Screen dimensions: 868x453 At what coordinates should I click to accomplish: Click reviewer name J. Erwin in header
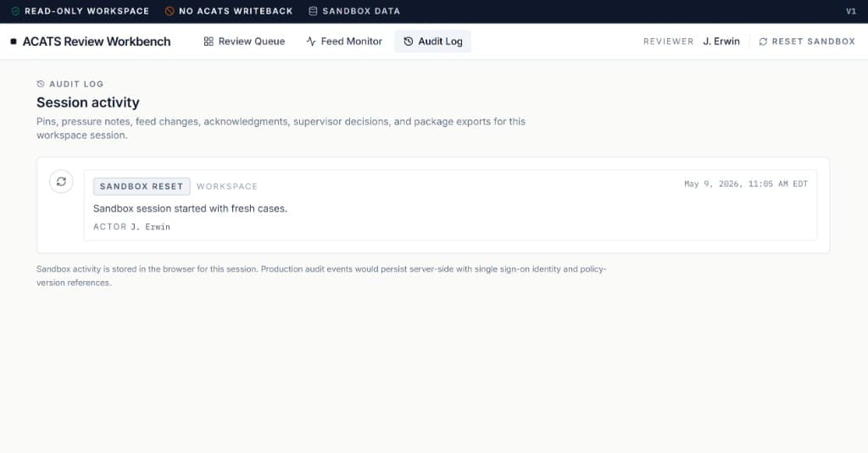click(x=721, y=41)
